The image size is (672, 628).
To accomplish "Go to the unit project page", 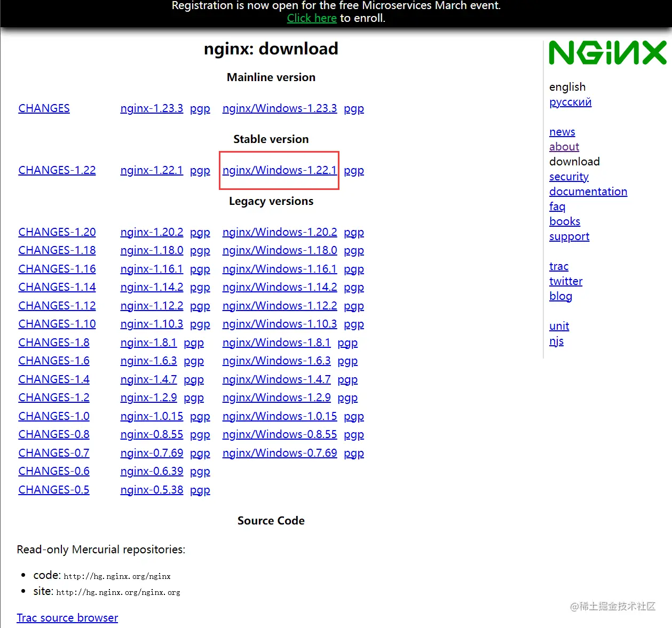I will [559, 326].
